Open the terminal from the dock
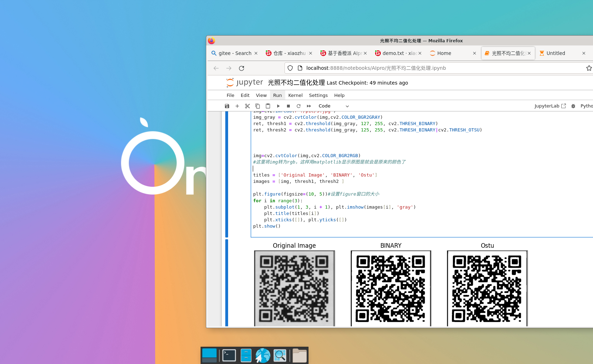The width and height of the screenshot is (593, 364). pos(229,356)
